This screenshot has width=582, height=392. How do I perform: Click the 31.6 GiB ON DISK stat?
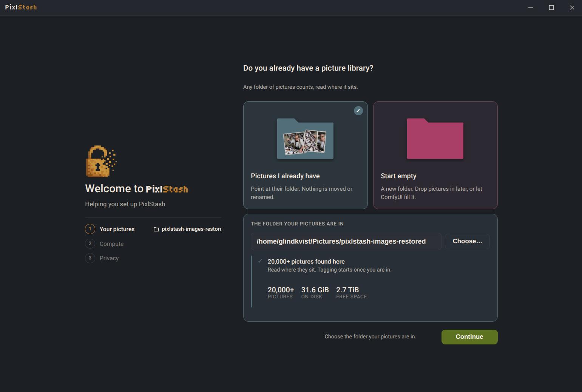pyautogui.click(x=315, y=293)
